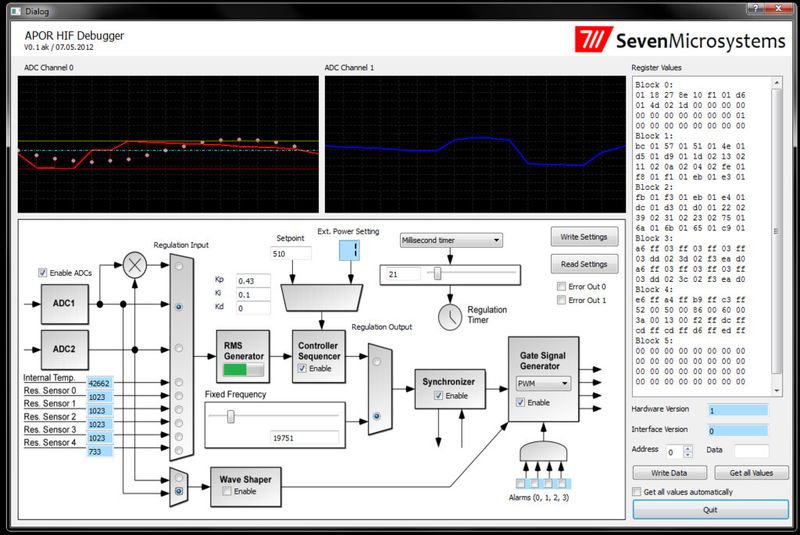This screenshot has width=800, height=535.
Task: Click the ADC1 block
Action: 64,303
